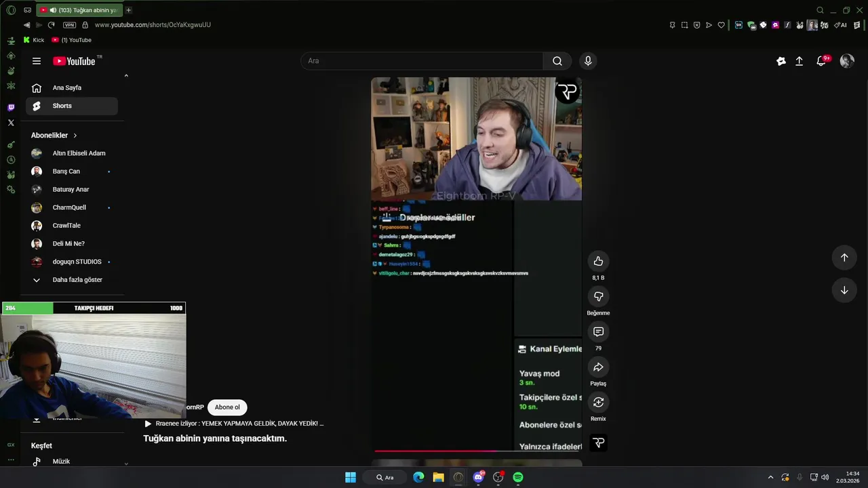Subscribe with the Abone ol button
The width and height of the screenshot is (868, 488).
click(227, 407)
